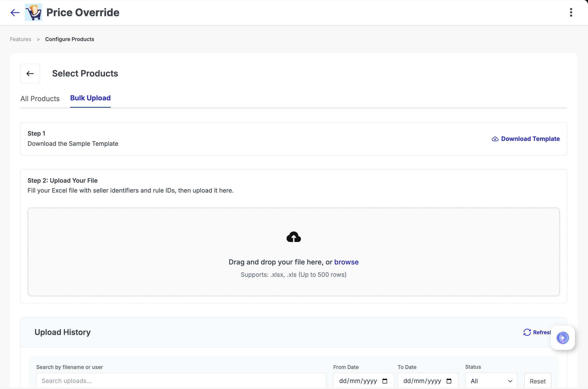588x389 pixels.
Task: Open the From Date calendar picker
Action: click(x=385, y=381)
